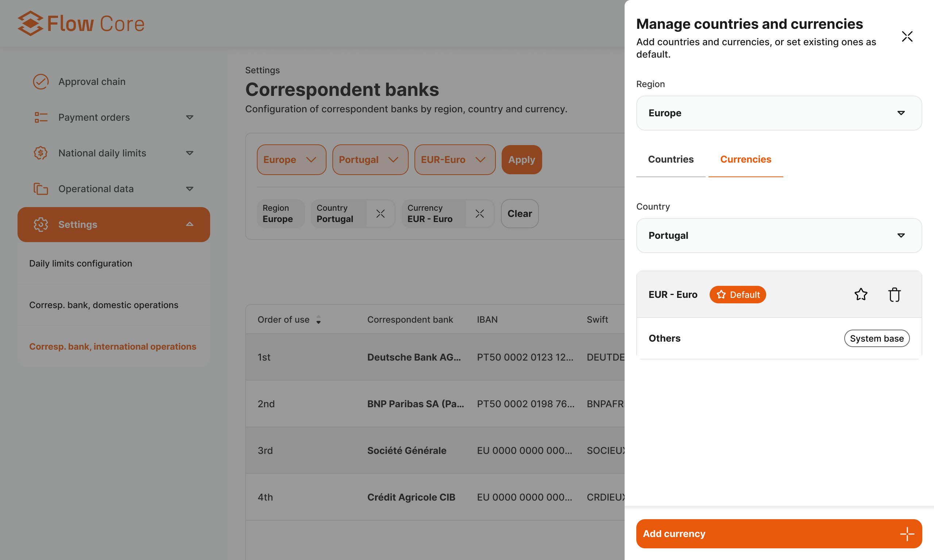Close the Manage countries and currencies panel
The height and width of the screenshot is (560, 934).
[907, 36]
